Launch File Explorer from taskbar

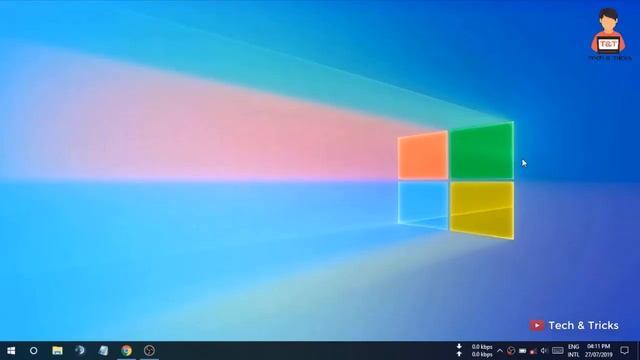click(57, 351)
